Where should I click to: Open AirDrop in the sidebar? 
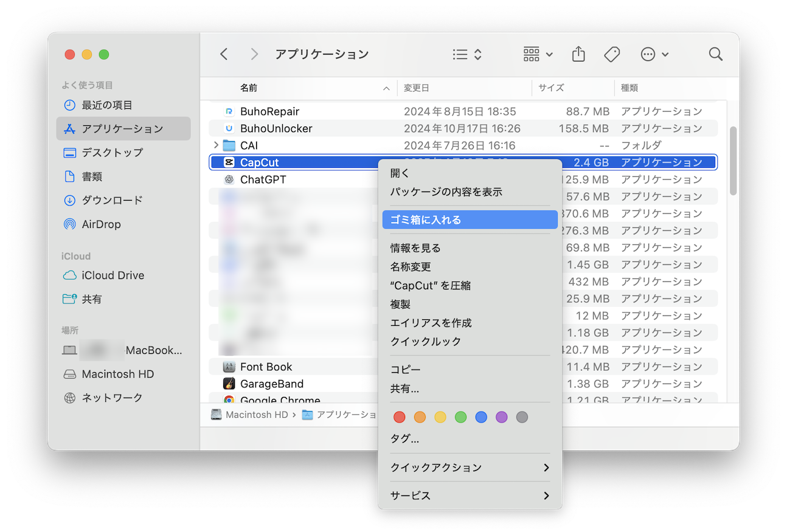pos(123,224)
